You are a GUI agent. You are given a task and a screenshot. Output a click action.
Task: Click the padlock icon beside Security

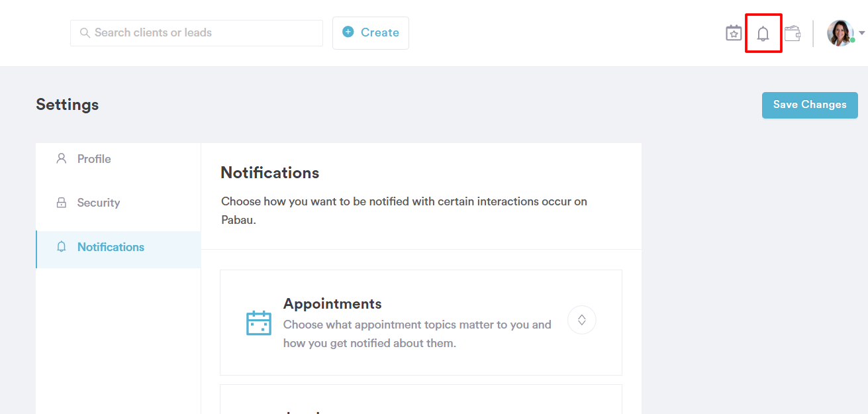pos(62,203)
